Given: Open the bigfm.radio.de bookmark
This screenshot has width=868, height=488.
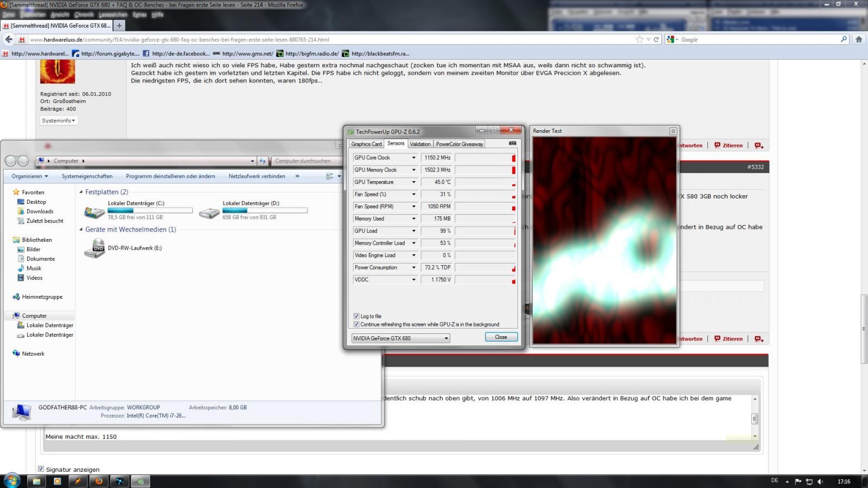Looking at the screenshot, I should 308,54.
